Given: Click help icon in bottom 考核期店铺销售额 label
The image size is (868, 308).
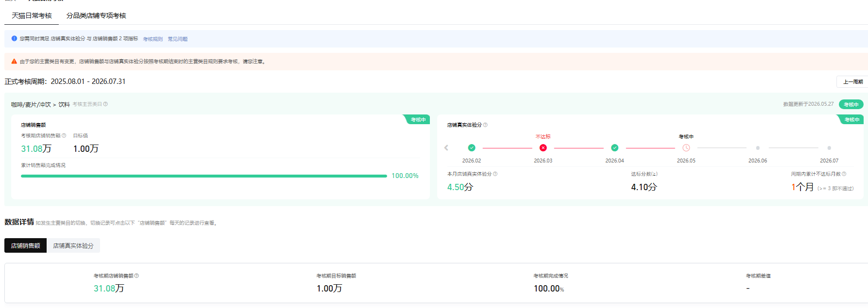Looking at the screenshot, I should (136, 276).
